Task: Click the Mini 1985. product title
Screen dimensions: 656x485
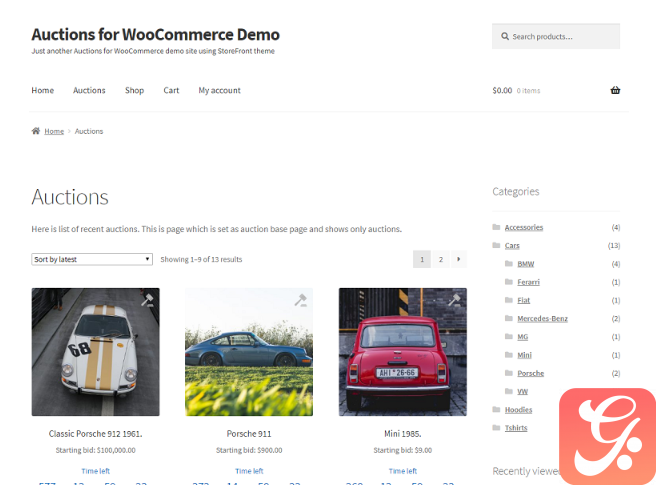Action: [402, 434]
